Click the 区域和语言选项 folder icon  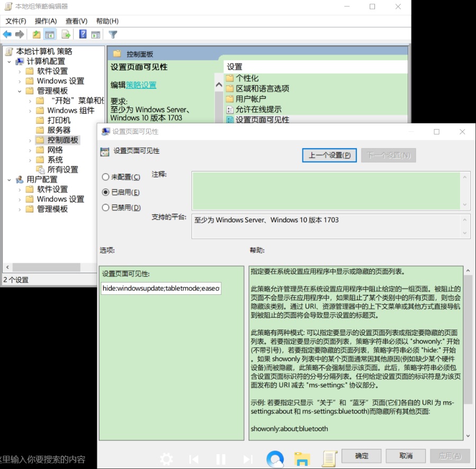point(230,88)
